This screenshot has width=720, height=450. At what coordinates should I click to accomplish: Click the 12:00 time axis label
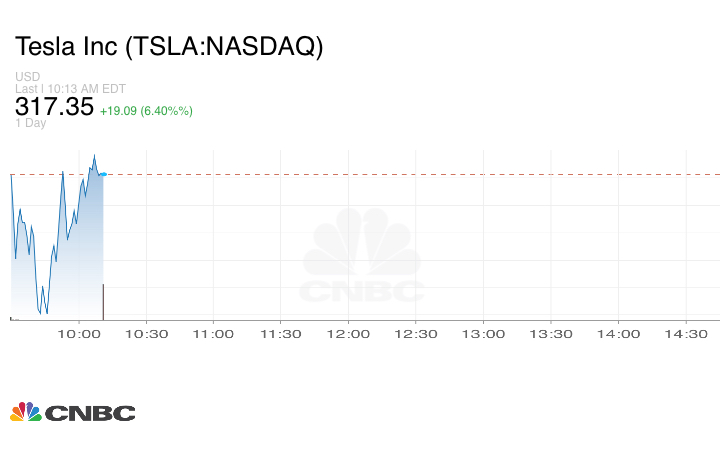point(348,334)
